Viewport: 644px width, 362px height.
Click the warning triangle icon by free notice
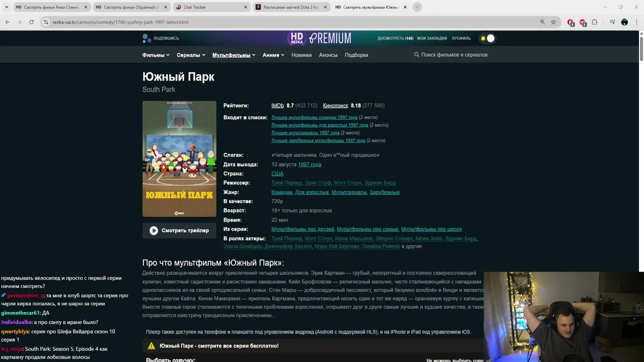(x=151, y=346)
